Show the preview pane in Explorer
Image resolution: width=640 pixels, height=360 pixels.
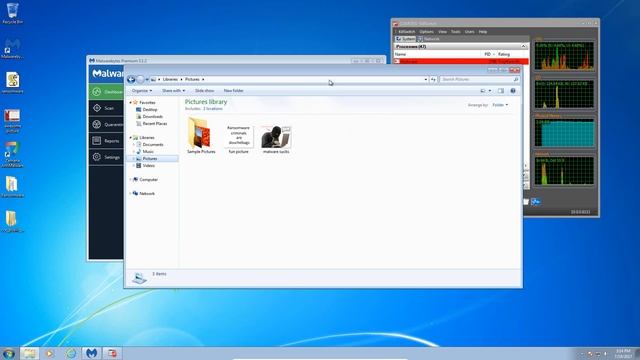[x=501, y=91]
